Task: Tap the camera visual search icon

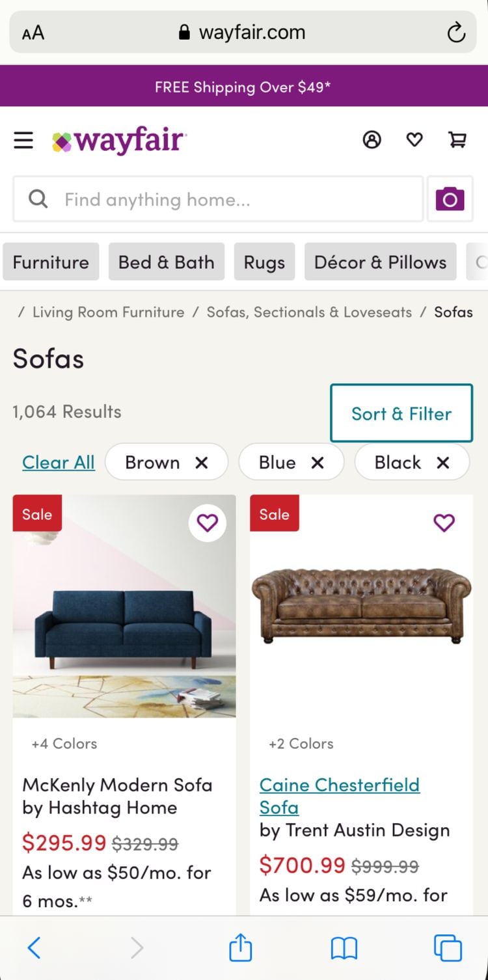Action: tap(450, 199)
